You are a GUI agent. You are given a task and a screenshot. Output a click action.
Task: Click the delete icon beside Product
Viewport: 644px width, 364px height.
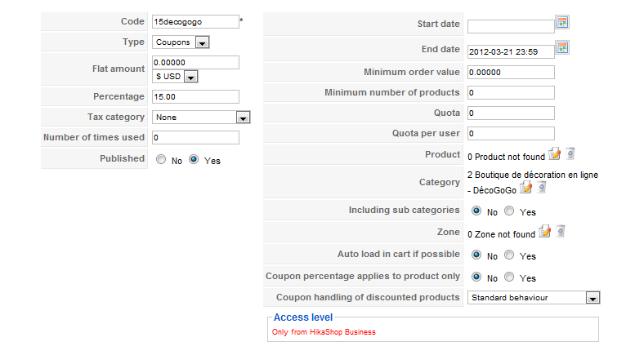[x=570, y=153]
